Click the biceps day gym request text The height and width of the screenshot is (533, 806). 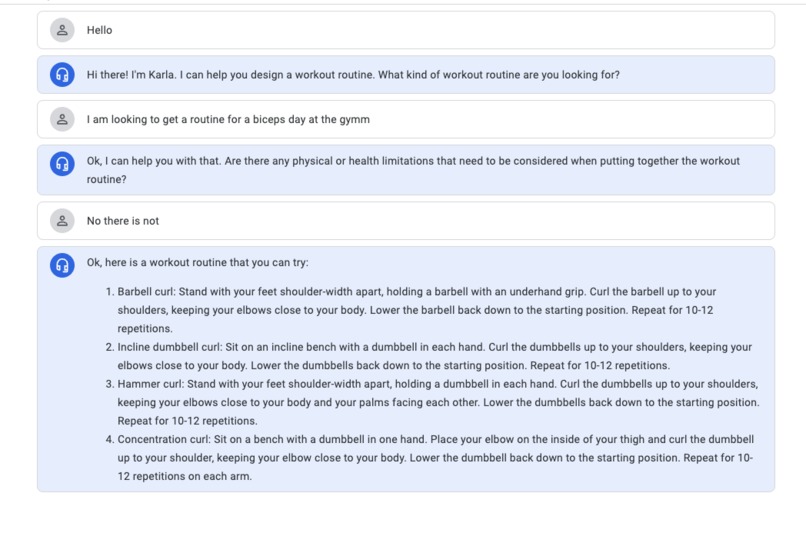[228, 119]
